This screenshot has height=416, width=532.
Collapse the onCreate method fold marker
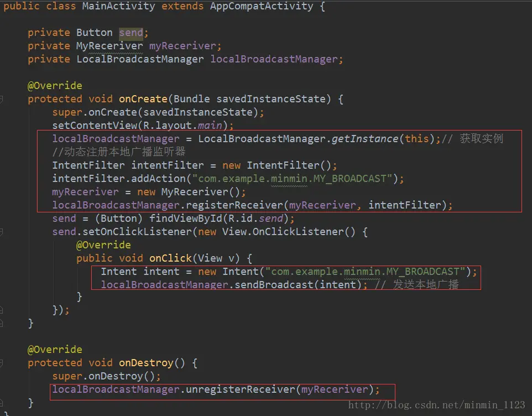click(1, 99)
